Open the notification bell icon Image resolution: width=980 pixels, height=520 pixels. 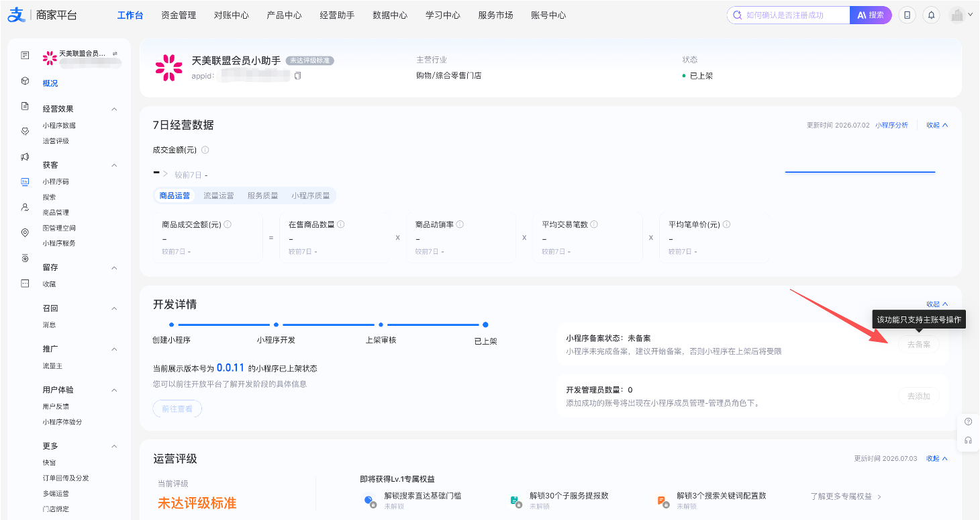pos(931,15)
